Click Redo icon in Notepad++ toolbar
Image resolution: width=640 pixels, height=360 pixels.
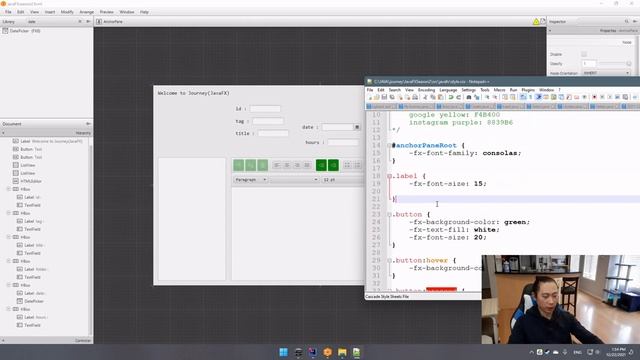tap(459, 97)
